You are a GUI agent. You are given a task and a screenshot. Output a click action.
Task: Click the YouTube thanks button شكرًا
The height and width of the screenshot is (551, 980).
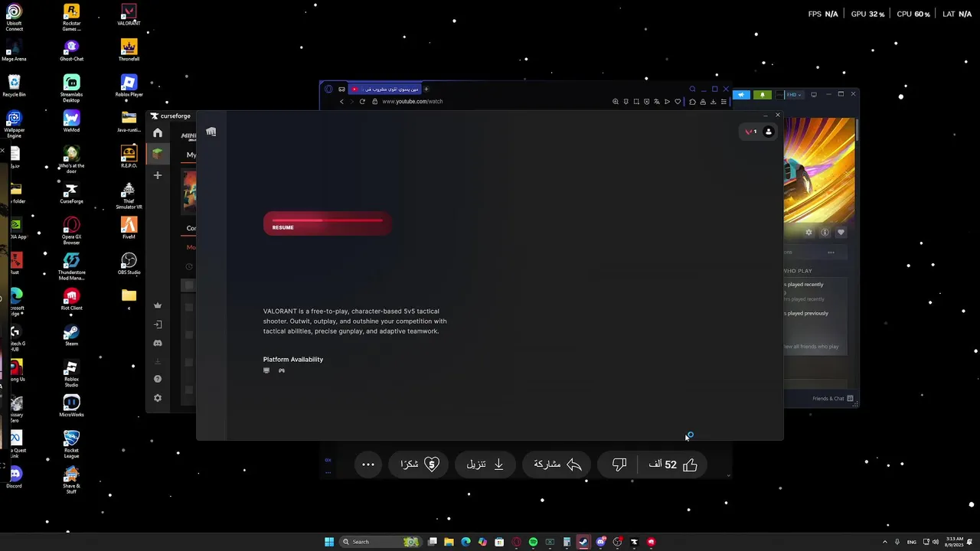tap(419, 465)
